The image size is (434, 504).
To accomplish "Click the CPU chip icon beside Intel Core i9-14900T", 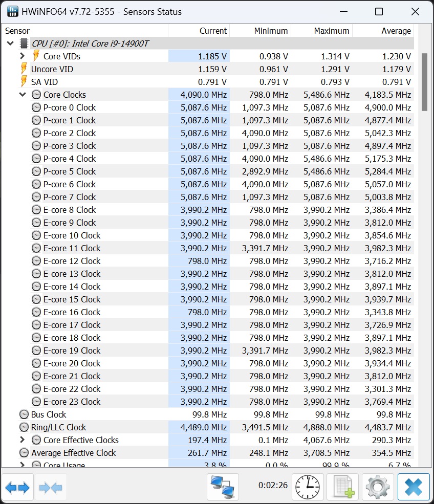I will pyautogui.click(x=24, y=43).
